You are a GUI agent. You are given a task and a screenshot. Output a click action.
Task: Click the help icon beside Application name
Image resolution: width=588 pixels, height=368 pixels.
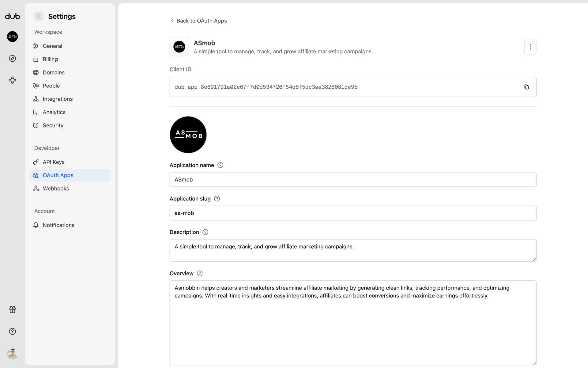pos(220,165)
